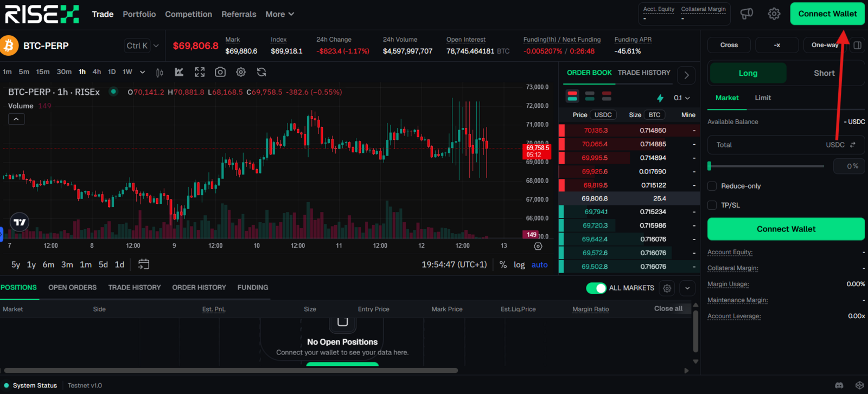Click green live-data status dot on chart

click(113, 92)
